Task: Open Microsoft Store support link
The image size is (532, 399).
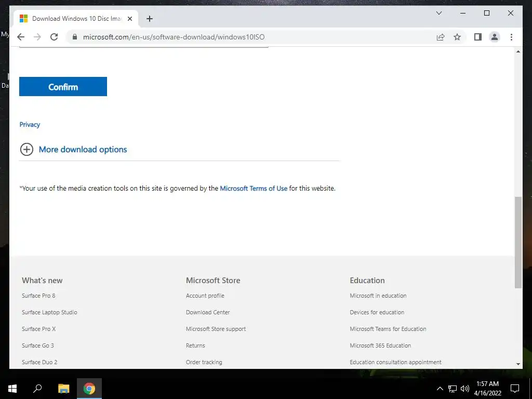Action: [x=216, y=329]
